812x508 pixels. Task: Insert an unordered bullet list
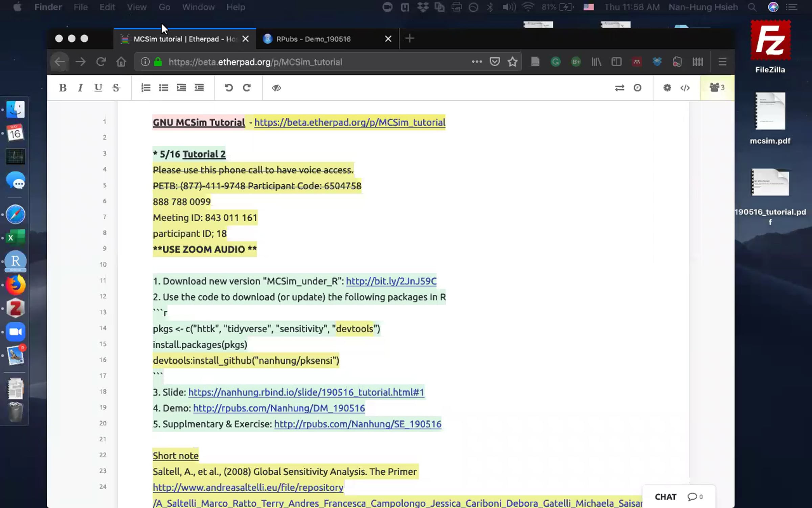164,88
